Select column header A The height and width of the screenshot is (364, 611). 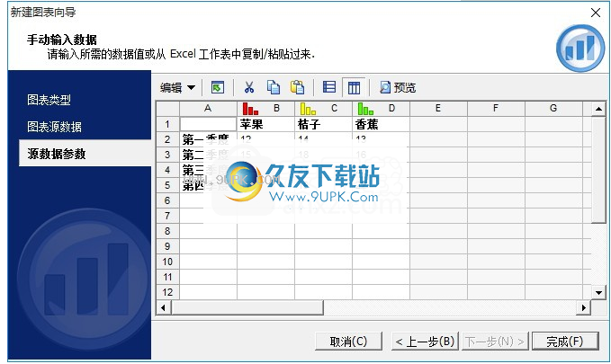point(208,108)
